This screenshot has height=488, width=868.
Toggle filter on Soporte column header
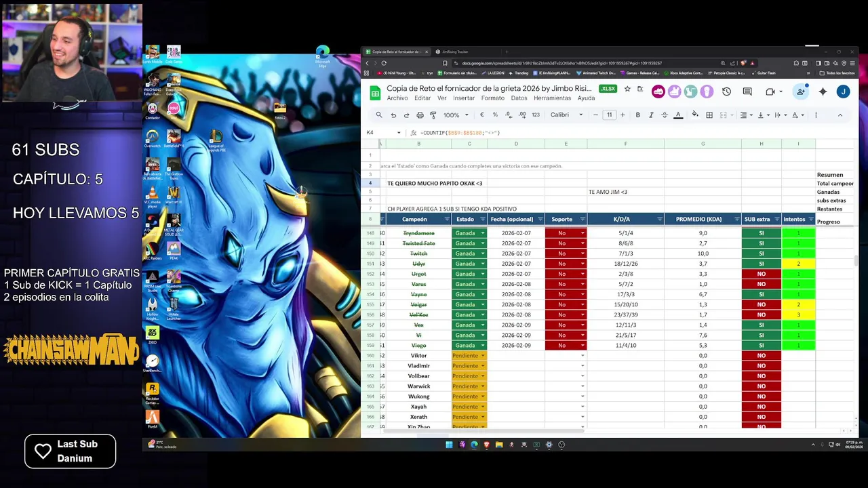[582, 220]
